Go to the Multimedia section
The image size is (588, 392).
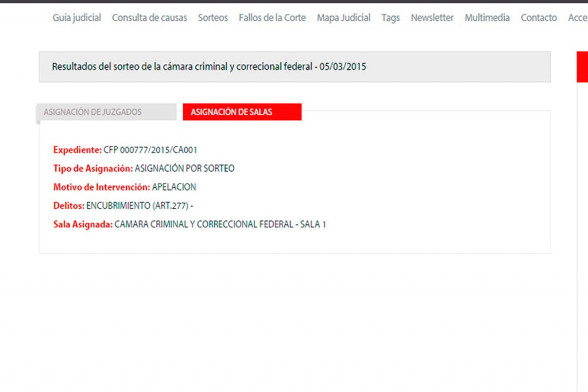coord(487,18)
